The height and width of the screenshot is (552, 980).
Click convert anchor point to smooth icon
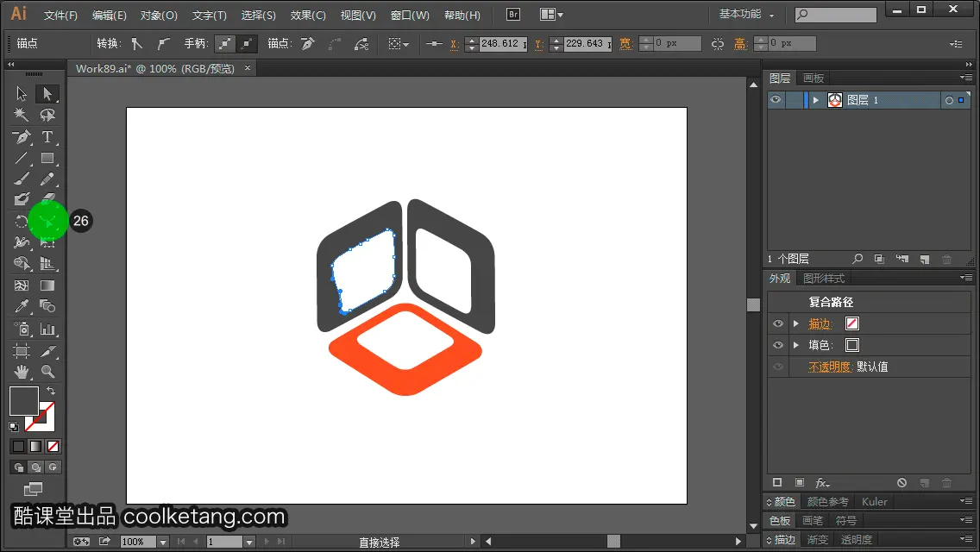pos(163,44)
